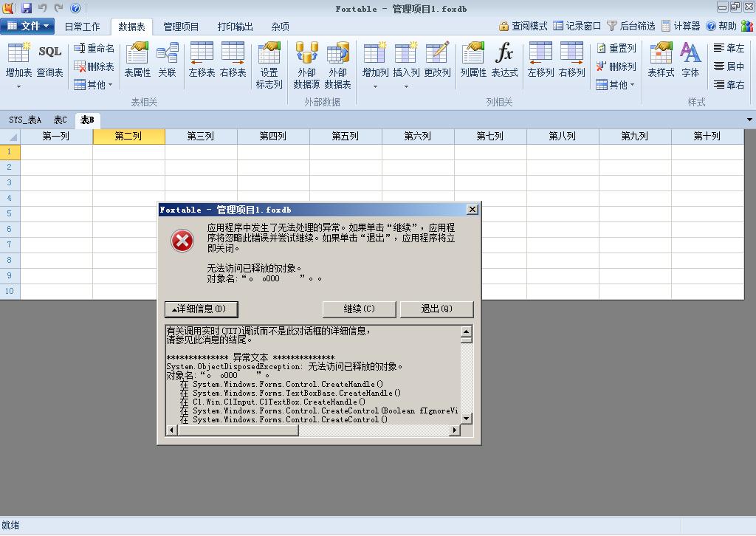Click the undo icon in title bar
This screenshot has width=756, height=536.
coord(43,7)
